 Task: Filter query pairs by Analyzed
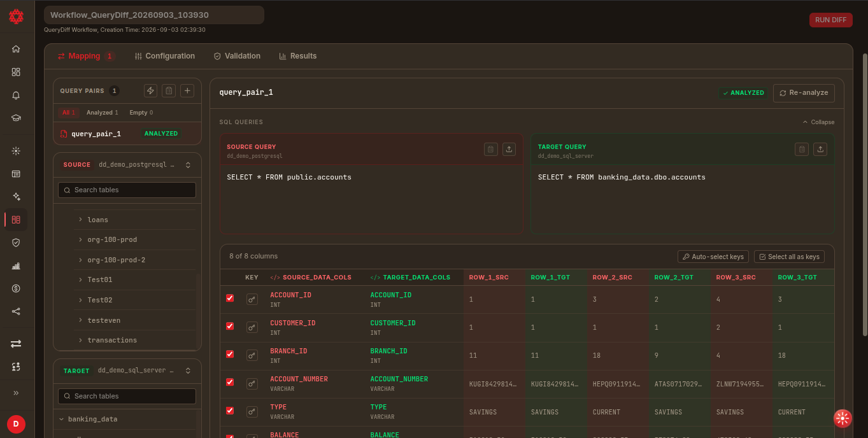click(x=103, y=113)
